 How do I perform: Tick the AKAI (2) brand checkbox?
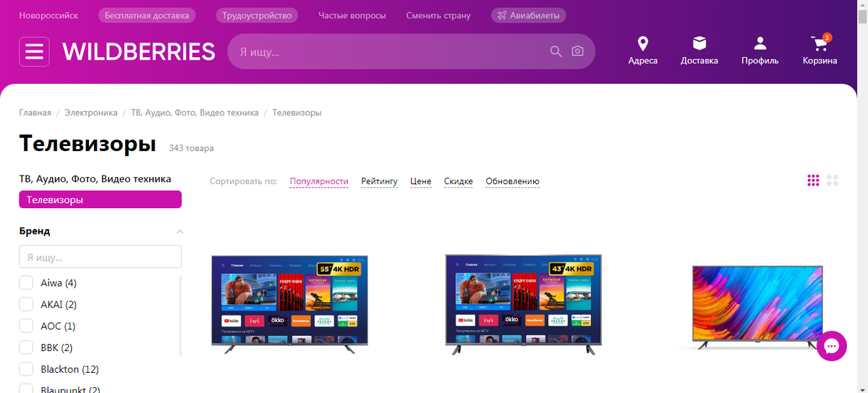[26, 304]
